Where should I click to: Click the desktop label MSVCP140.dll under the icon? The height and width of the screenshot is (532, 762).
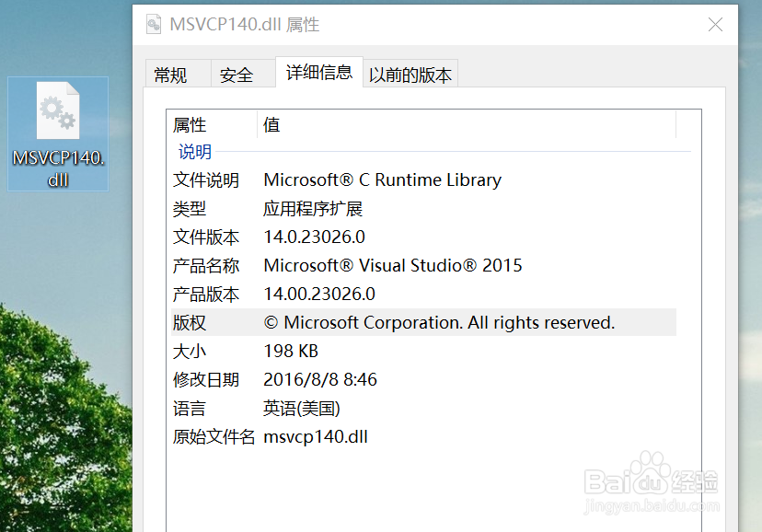click(58, 168)
